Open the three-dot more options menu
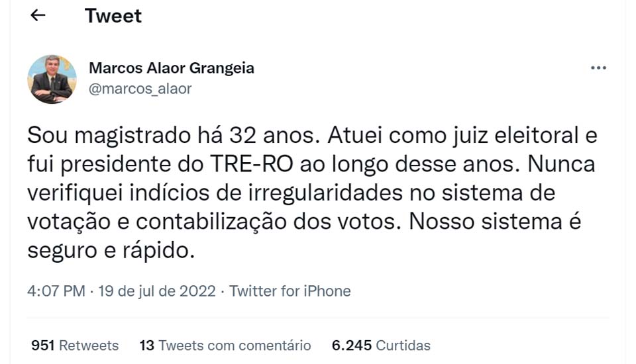The image size is (636, 364). [x=598, y=68]
